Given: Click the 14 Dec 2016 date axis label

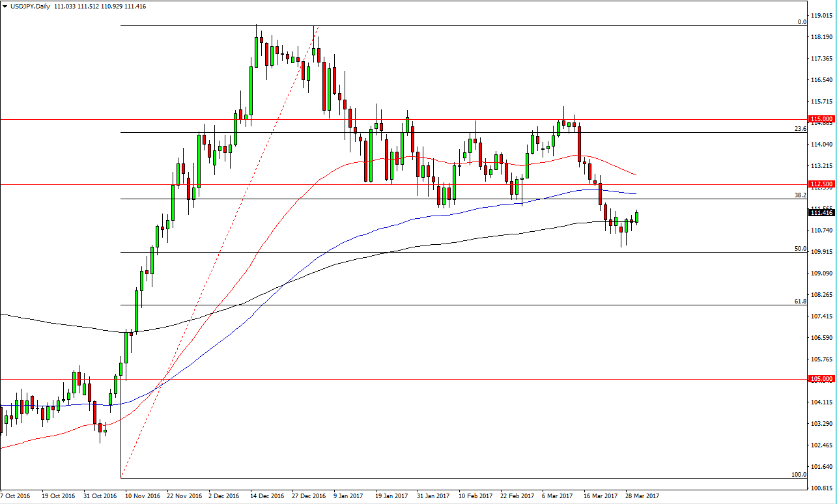Looking at the screenshot, I should click(x=266, y=495).
